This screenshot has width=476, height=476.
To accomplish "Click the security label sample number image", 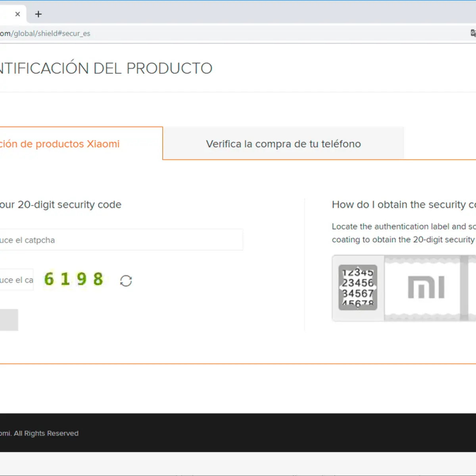I will (x=358, y=288).
